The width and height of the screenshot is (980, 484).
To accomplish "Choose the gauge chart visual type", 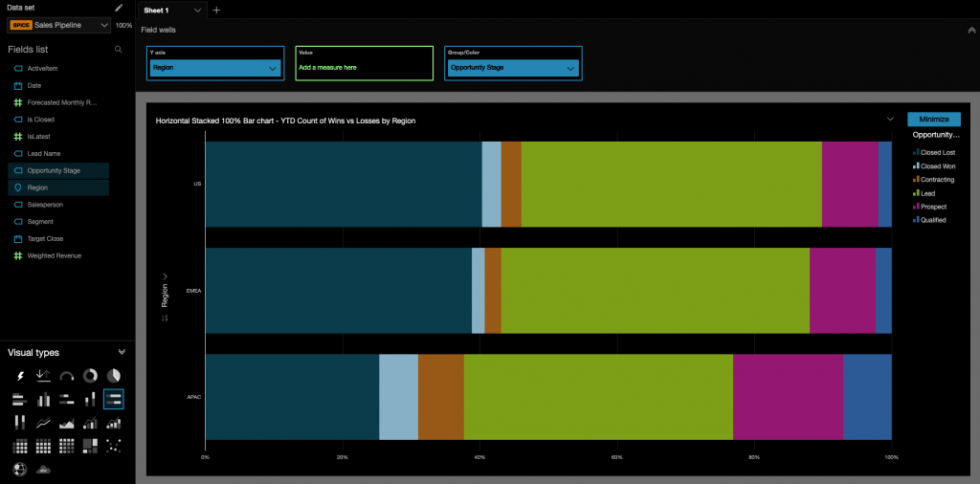I will point(67,376).
